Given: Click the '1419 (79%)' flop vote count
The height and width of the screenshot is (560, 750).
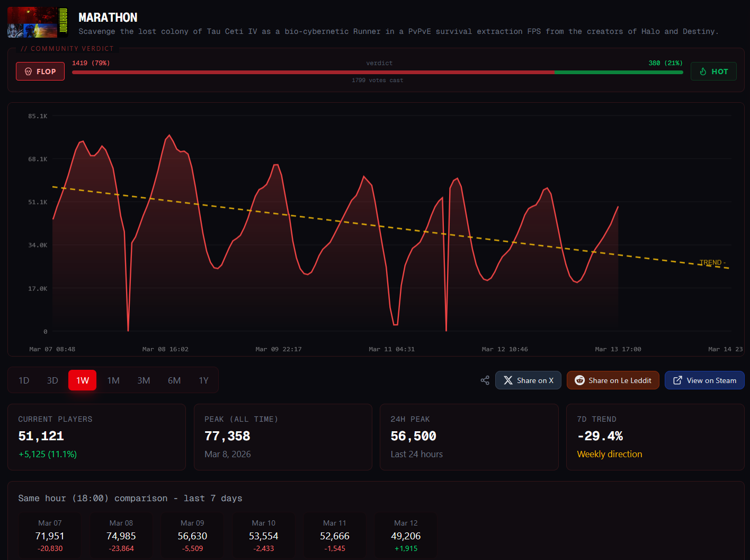Looking at the screenshot, I should pyautogui.click(x=91, y=63).
